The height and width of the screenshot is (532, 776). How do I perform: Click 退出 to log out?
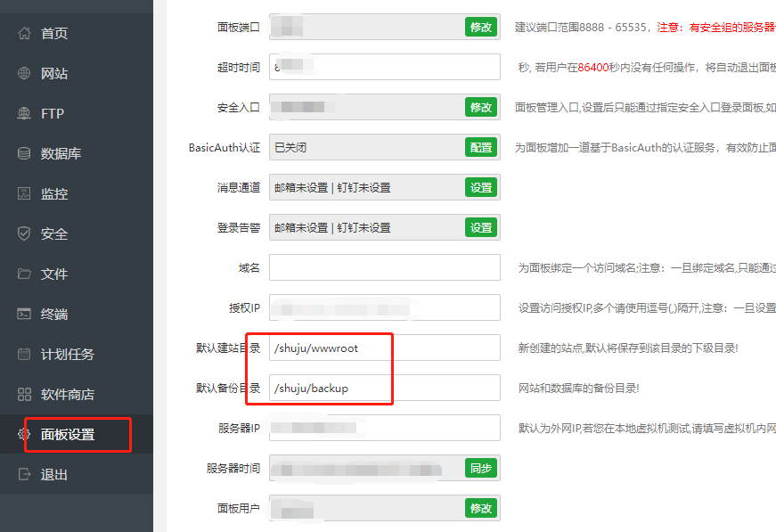77,474
